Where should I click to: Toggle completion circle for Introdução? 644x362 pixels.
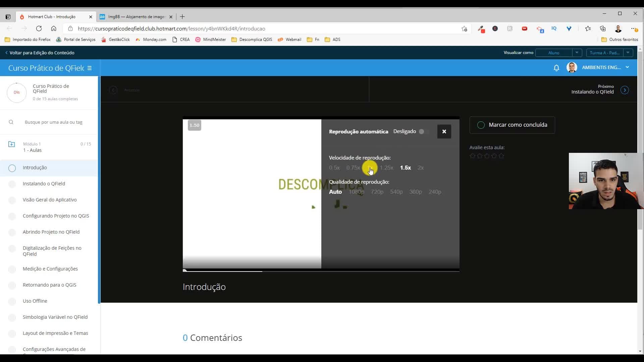[12, 168]
